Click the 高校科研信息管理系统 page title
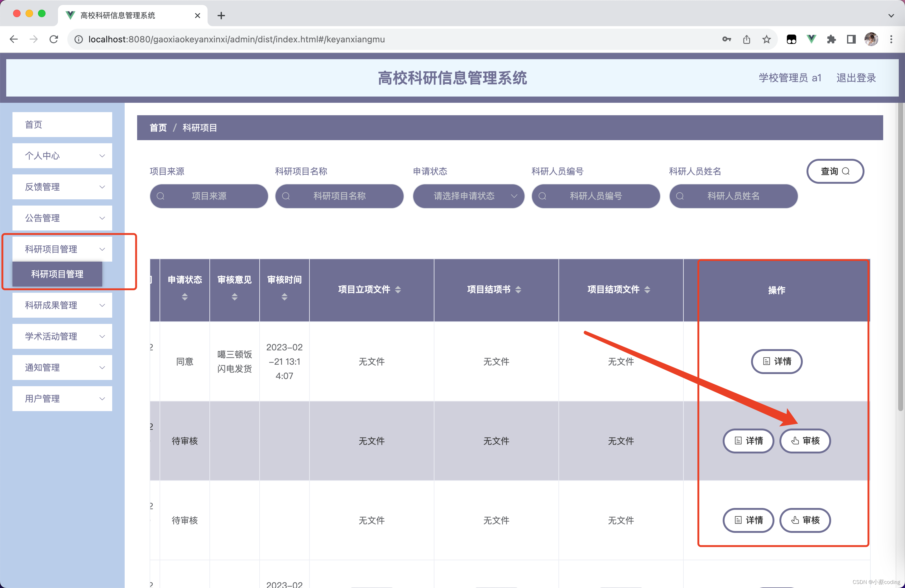The height and width of the screenshot is (588, 905). pyautogui.click(x=452, y=78)
